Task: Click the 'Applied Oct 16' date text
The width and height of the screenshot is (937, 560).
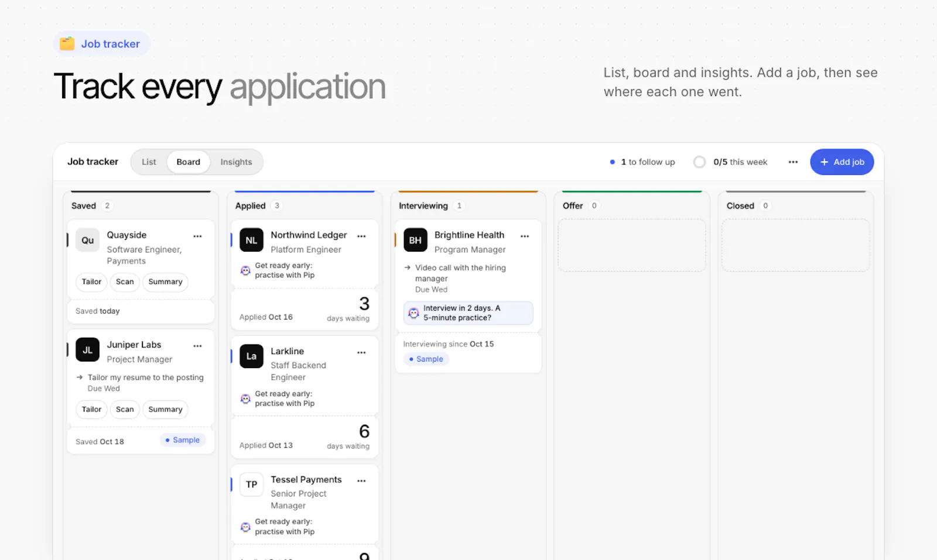Action: pyautogui.click(x=266, y=317)
